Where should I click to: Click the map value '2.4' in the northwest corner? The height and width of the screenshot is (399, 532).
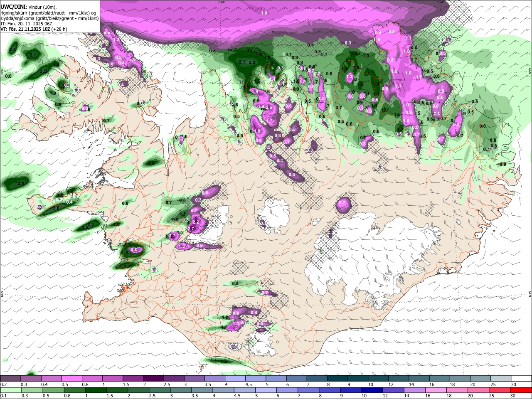12,50
